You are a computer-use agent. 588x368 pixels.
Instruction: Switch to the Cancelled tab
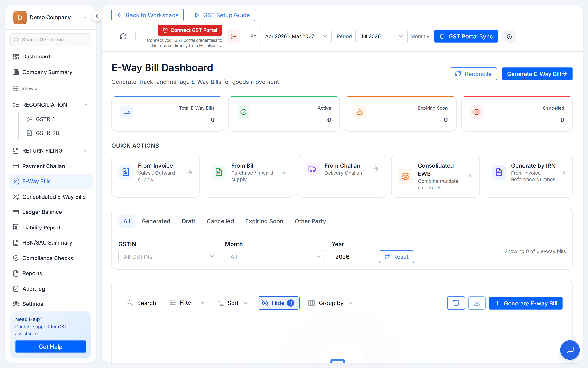(x=220, y=221)
